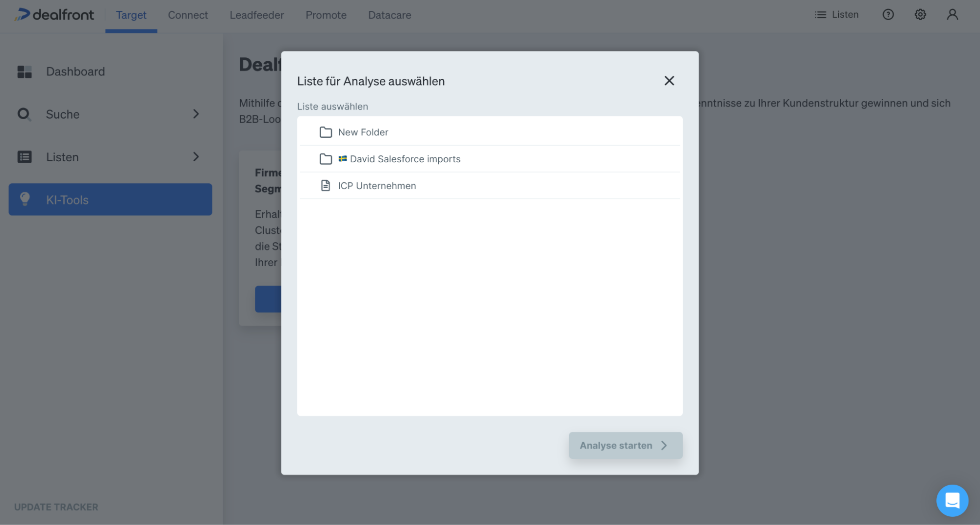Open settings with the gear icon
This screenshot has width=980, height=525.
click(920, 14)
